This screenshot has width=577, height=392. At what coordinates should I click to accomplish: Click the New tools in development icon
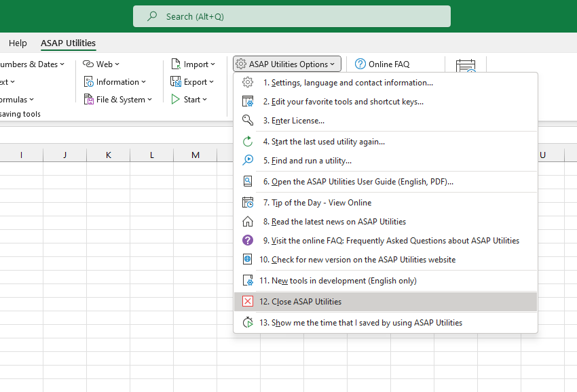pyautogui.click(x=248, y=280)
